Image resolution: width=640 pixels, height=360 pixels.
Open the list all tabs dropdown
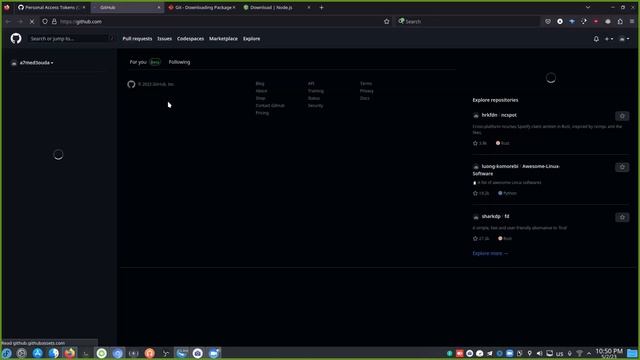pos(588,7)
